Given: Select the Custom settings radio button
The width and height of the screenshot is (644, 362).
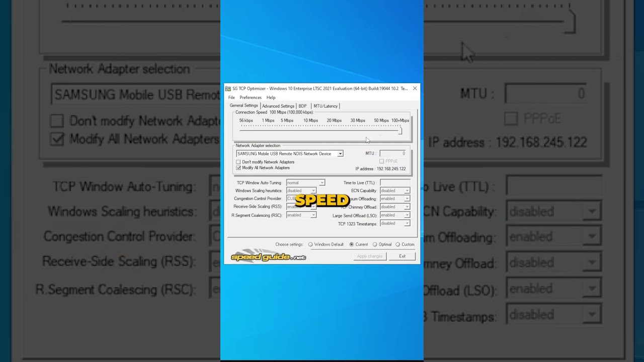Looking at the screenshot, I should 397,244.
